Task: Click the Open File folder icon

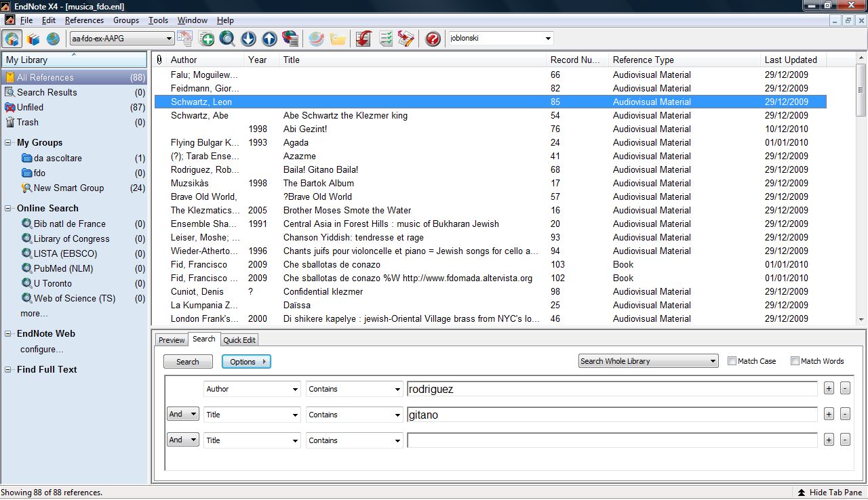Action: (337, 39)
